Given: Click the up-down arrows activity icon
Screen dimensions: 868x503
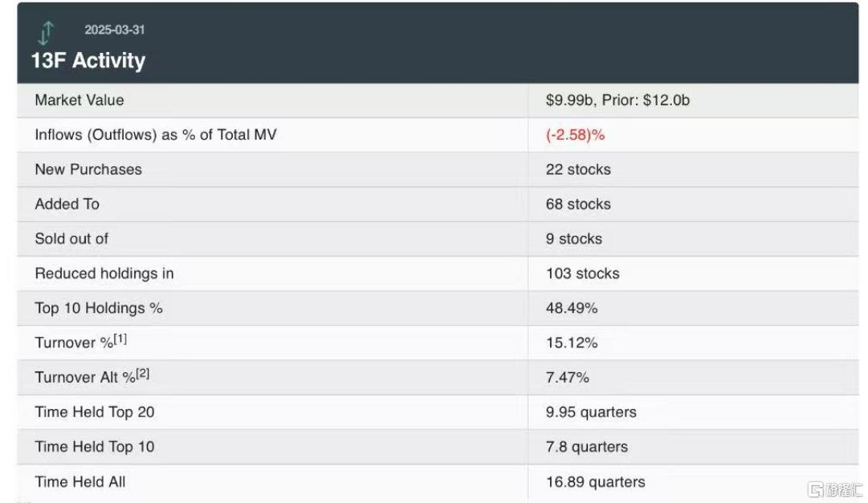Looking at the screenshot, I should 46,33.
